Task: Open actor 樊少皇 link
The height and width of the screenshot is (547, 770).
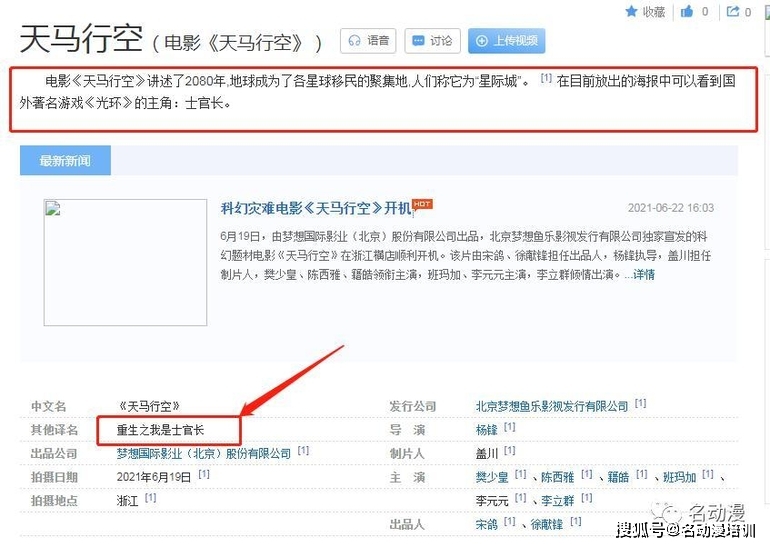Action: click(x=492, y=477)
